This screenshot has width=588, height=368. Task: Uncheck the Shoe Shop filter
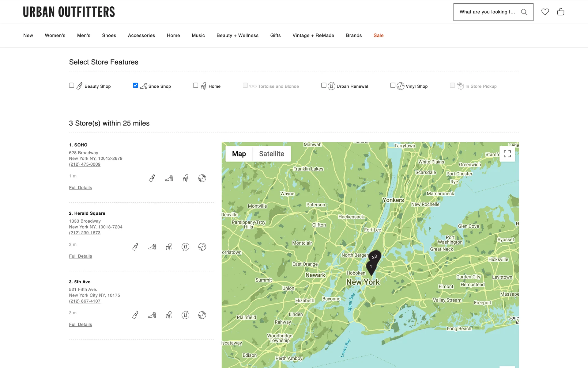tap(135, 85)
